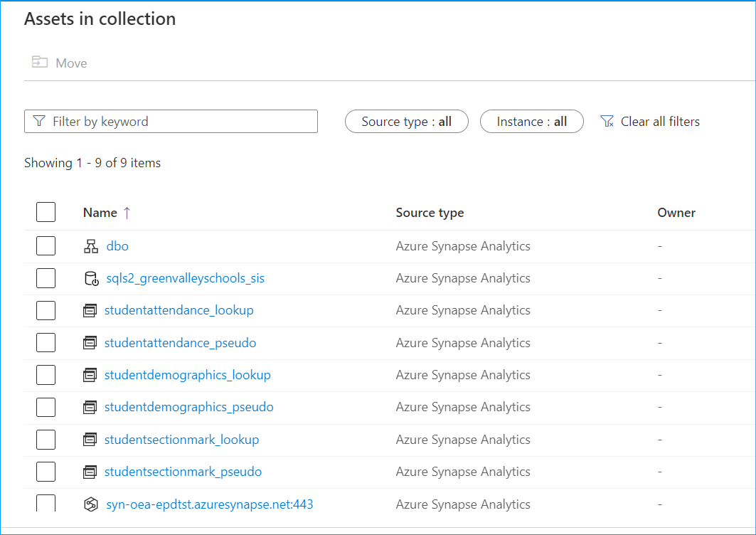Open the Source type filter dropdown
The height and width of the screenshot is (535, 756).
(x=406, y=122)
